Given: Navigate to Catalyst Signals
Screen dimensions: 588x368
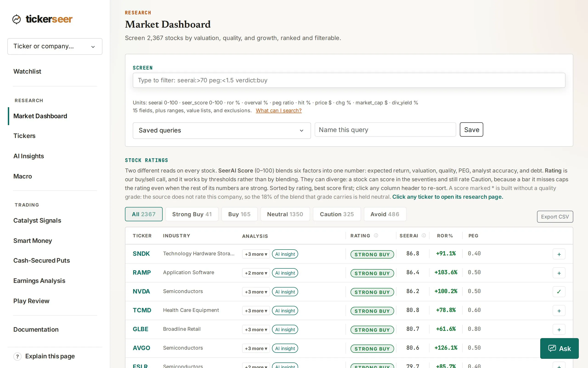Looking at the screenshot, I should tap(37, 221).
